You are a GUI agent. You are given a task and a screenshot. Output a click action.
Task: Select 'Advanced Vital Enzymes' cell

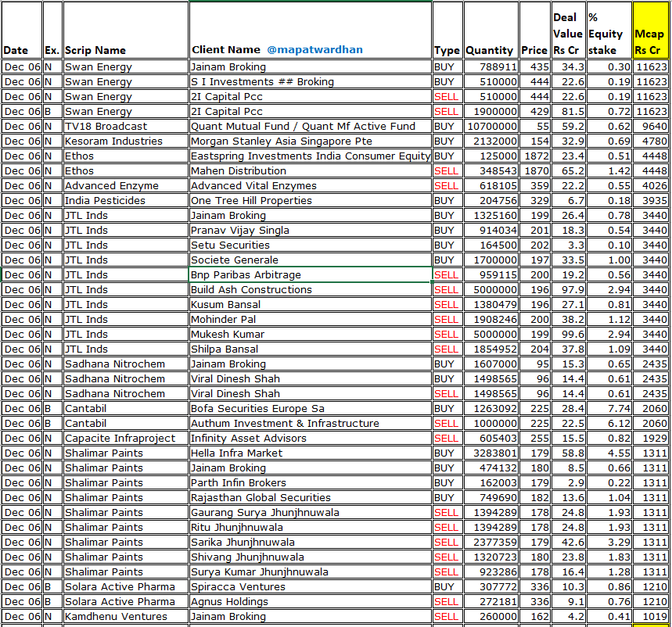[311, 185]
